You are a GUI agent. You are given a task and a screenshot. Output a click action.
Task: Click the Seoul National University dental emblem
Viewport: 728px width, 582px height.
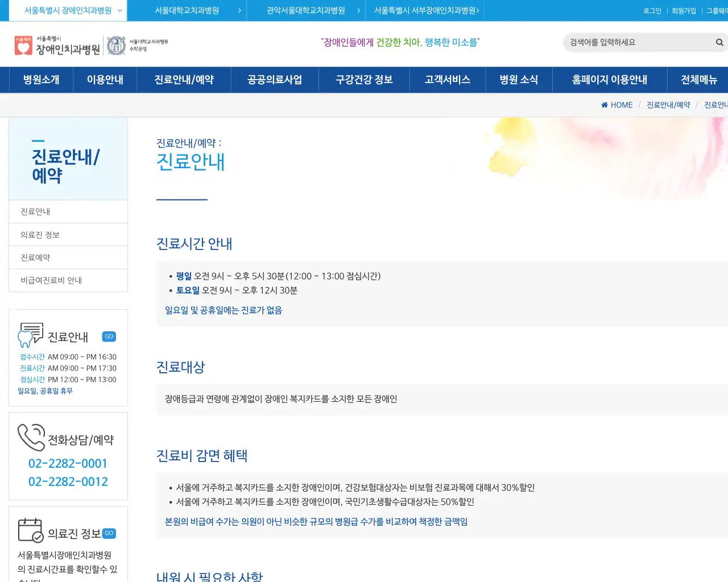point(116,45)
